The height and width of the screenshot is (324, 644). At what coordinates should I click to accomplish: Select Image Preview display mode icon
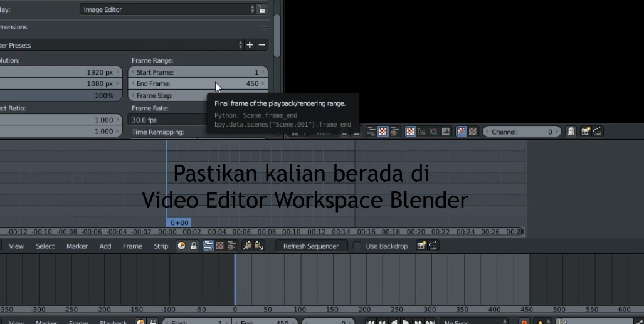click(410, 132)
